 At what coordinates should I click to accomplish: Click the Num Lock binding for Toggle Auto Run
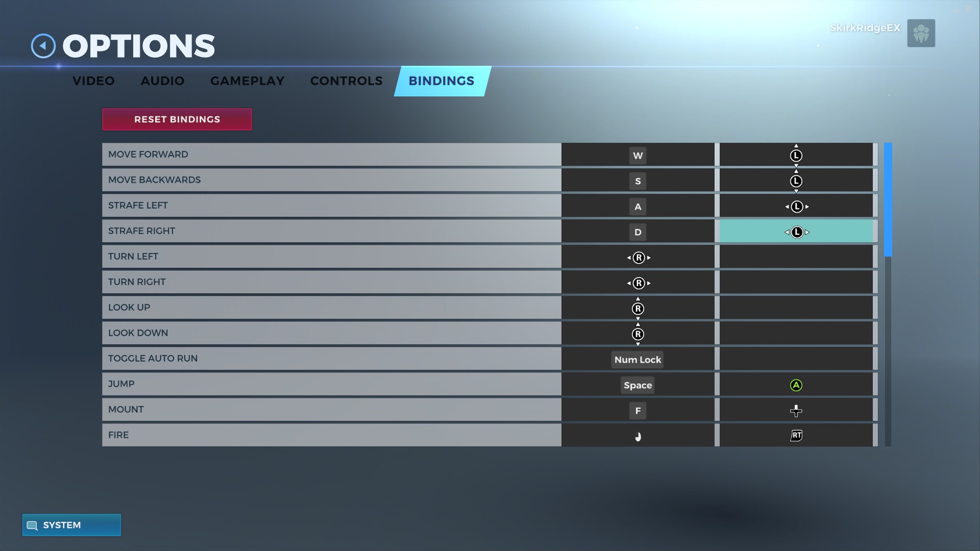(x=638, y=359)
